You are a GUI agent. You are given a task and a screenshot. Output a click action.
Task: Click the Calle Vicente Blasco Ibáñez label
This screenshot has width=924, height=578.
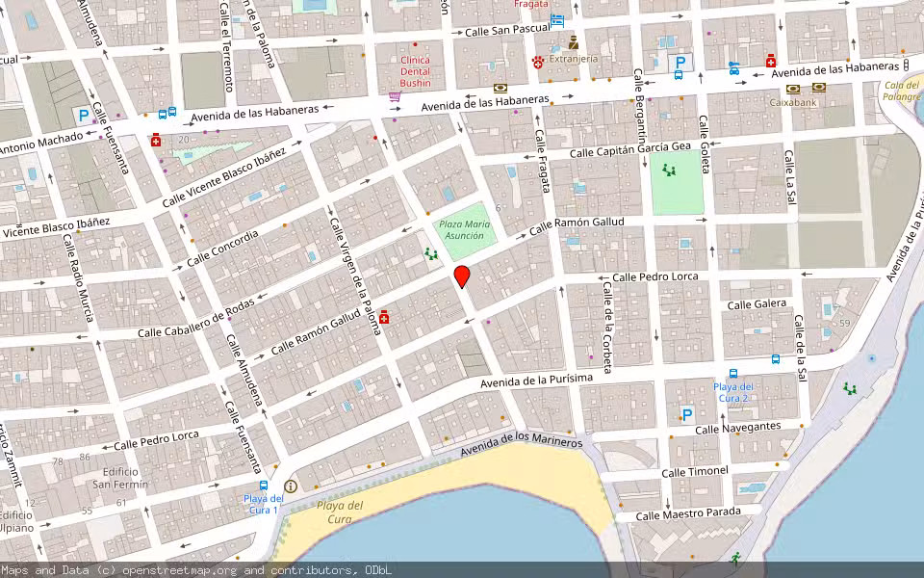coord(224,177)
